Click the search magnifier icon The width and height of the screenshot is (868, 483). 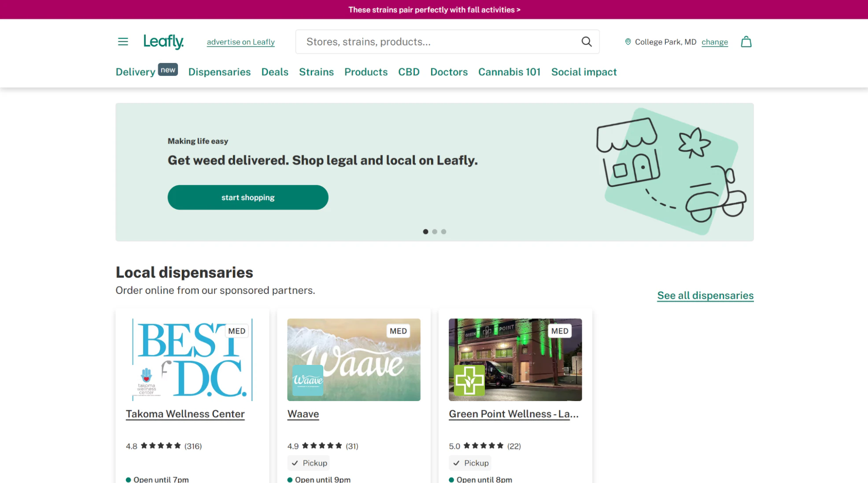(x=587, y=42)
